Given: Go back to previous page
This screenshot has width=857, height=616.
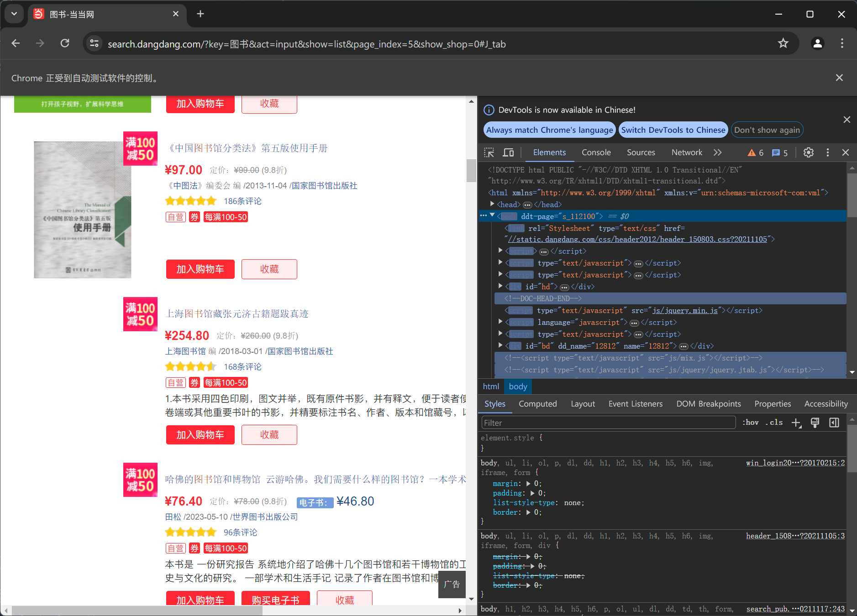Looking at the screenshot, I should [16, 43].
